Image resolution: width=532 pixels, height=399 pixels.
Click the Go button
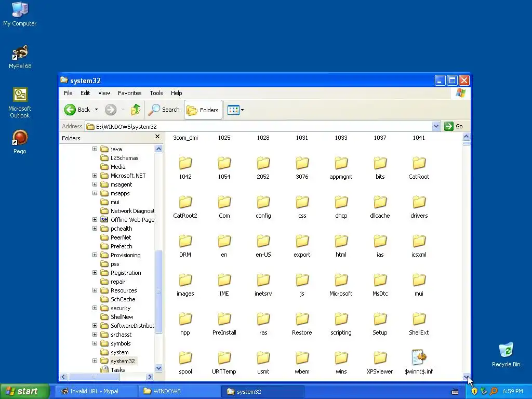pyautogui.click(x=454, y=126)
